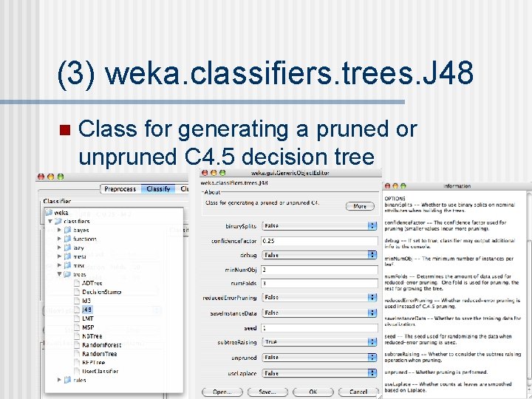Click the confidenceFactor input field
Image resolution: width=532 pixels, height=399 pixels.
319,241
